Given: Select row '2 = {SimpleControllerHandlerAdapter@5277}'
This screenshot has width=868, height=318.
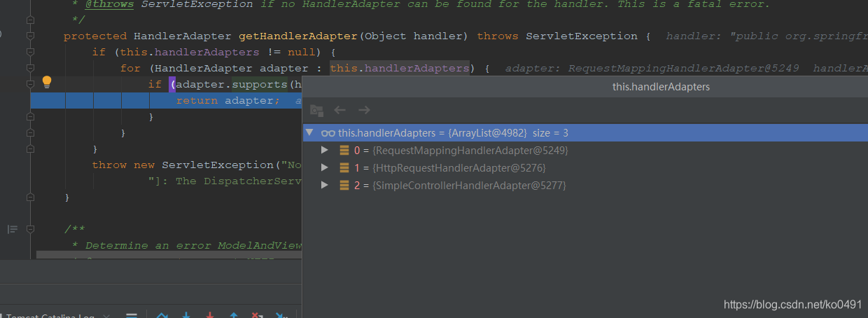Looking at the screenshot, I should point(585,186).
